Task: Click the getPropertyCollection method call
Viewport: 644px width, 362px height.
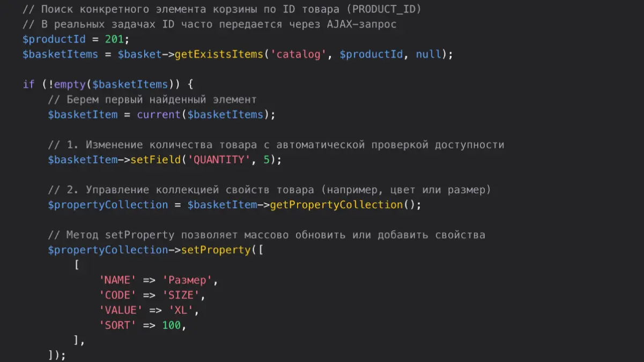Action: (x=336, y=205)
